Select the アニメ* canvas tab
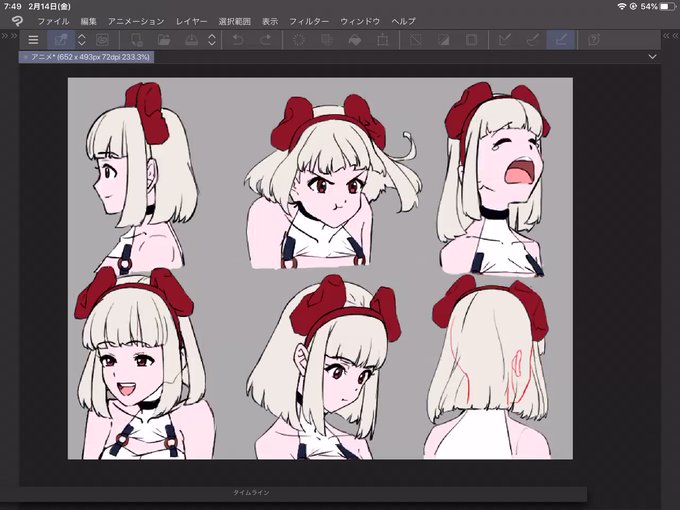The image size is (680, 510). (x=86, y=57)
